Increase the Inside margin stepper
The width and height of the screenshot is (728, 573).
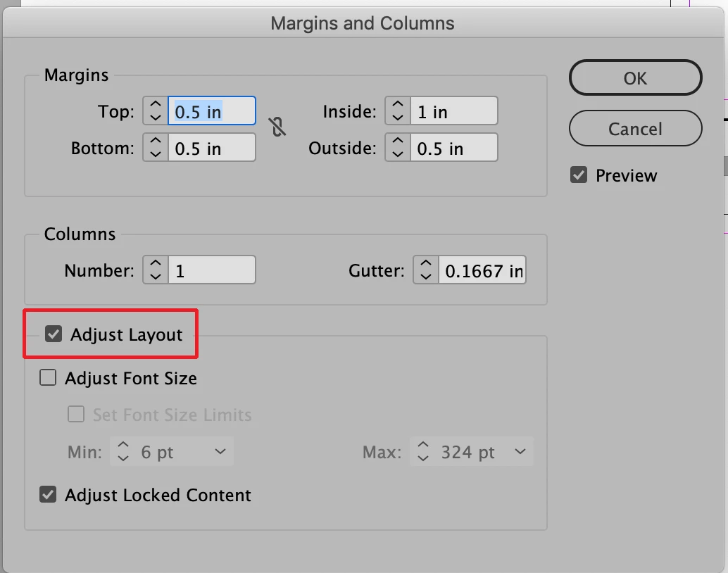pyautogui.click(x=398, y=104)
